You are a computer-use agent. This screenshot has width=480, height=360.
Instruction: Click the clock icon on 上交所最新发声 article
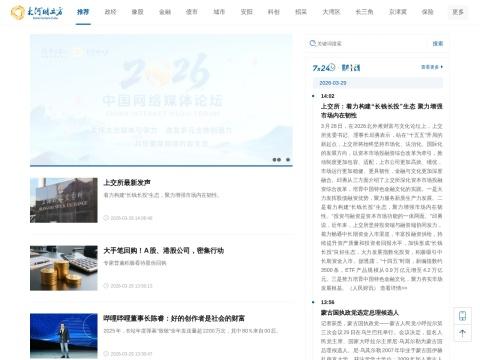coord(106,218)
